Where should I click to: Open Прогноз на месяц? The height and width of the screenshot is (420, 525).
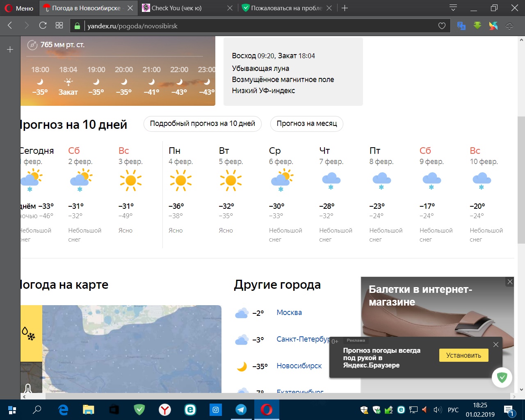[x=307, y=123]
